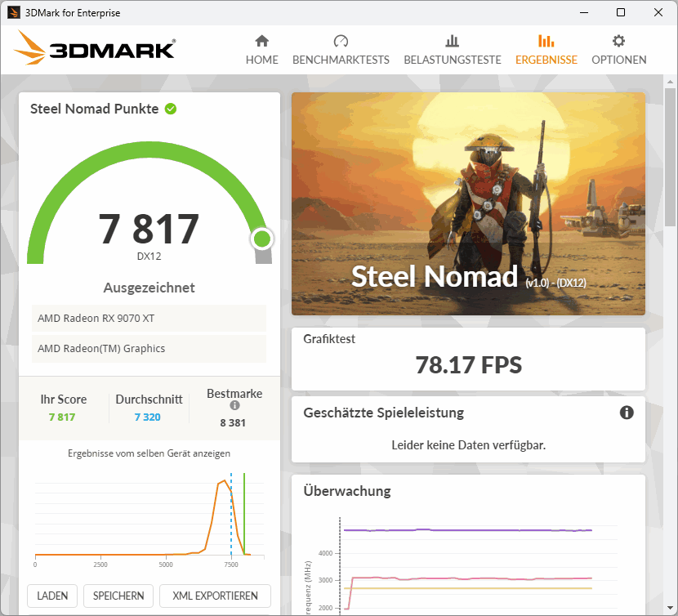Click info icon under Bestmarke

tap(234, 405)
